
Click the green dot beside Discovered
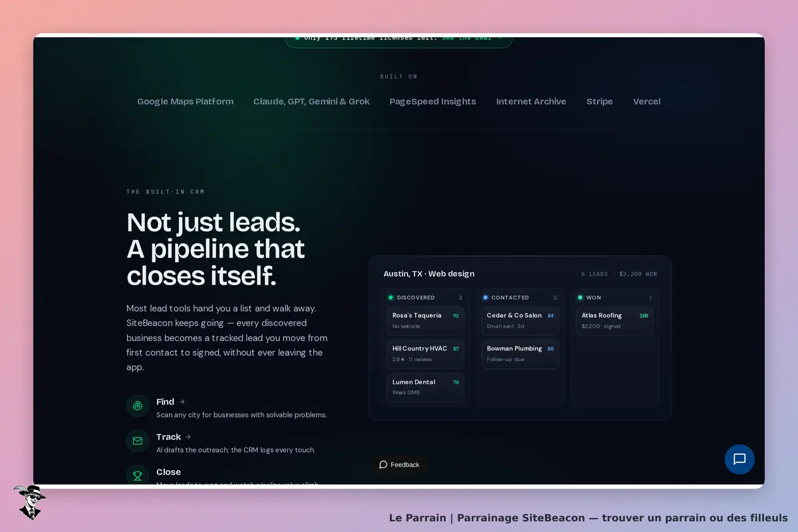click(391, 298)
